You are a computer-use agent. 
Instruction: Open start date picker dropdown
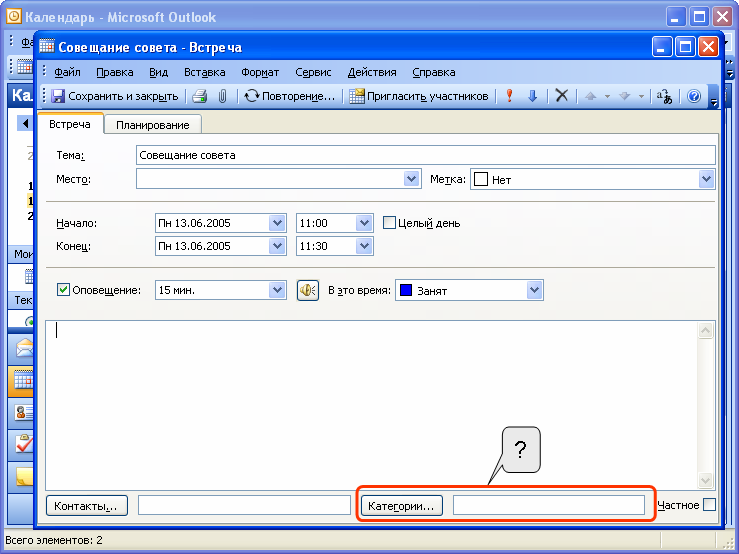pos(277,223)
